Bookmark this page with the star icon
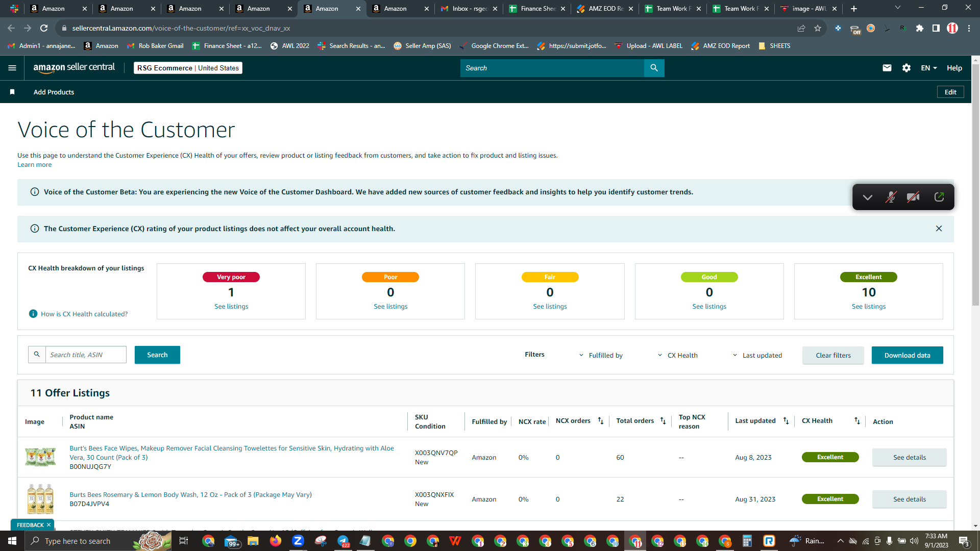980x551 pixels. [x=818, y=28]
